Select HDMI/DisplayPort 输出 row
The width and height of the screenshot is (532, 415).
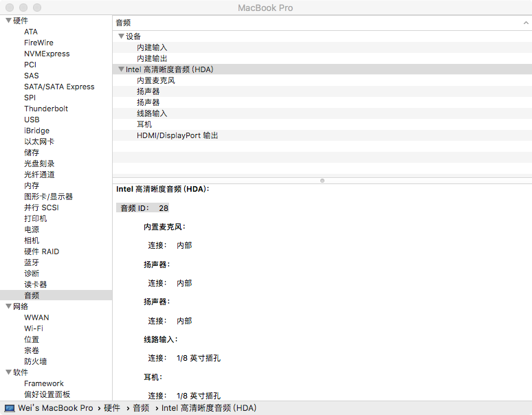(177, 135)
